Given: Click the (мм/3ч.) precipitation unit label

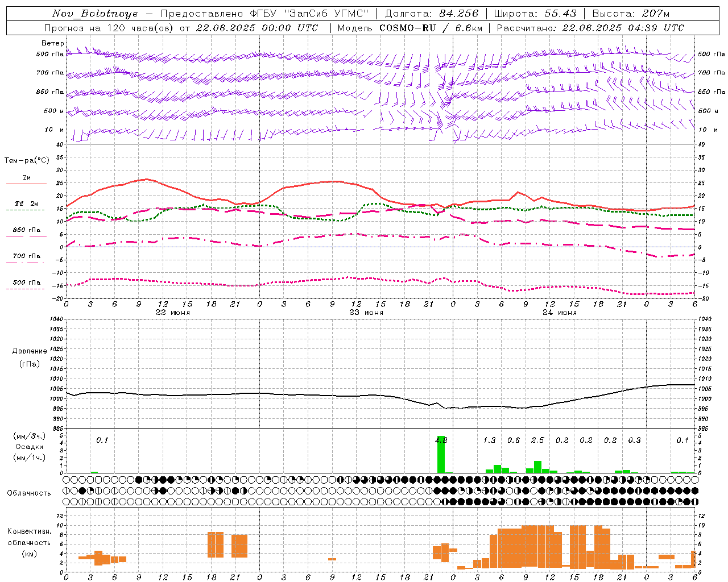Looking at the screenshot, I should (29, 436).
